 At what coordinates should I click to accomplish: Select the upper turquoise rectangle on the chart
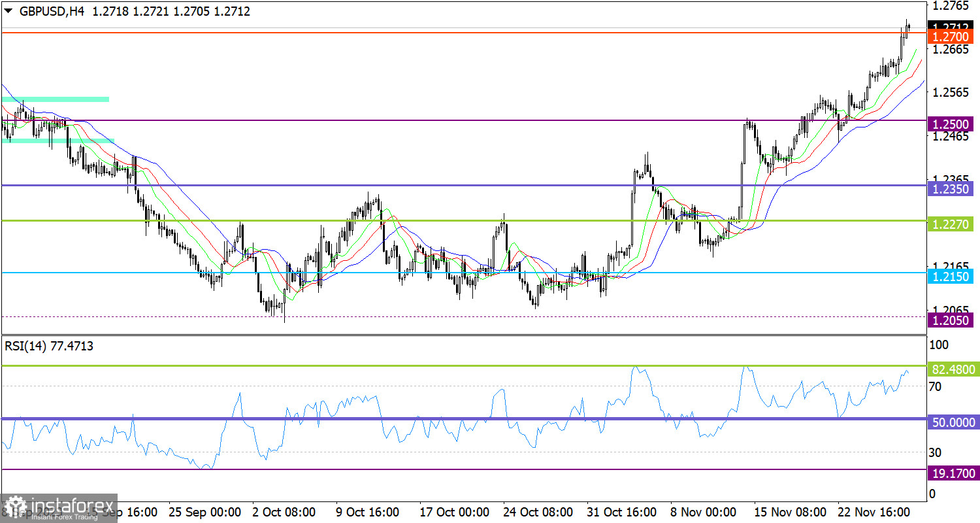coord(56,99)
